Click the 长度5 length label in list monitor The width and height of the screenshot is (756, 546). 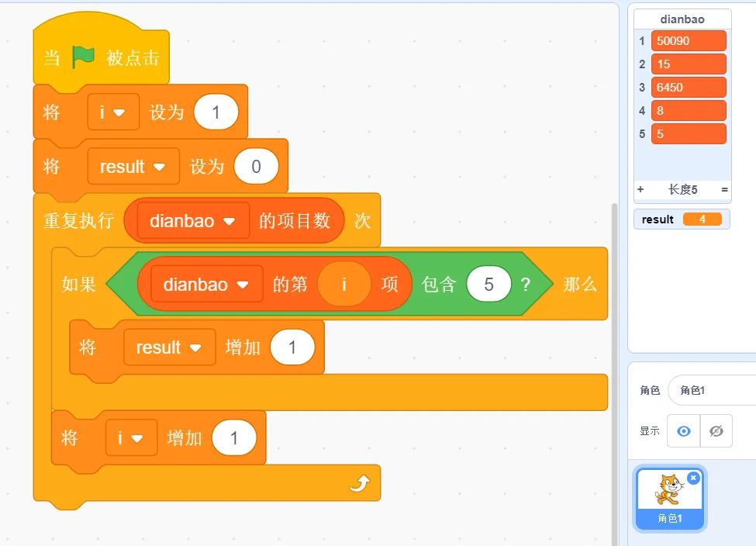pyautogui.click(x=682, y=189)
